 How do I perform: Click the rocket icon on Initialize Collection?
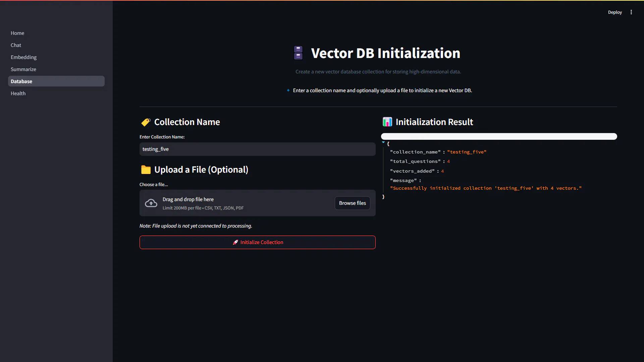pos(235,242)
